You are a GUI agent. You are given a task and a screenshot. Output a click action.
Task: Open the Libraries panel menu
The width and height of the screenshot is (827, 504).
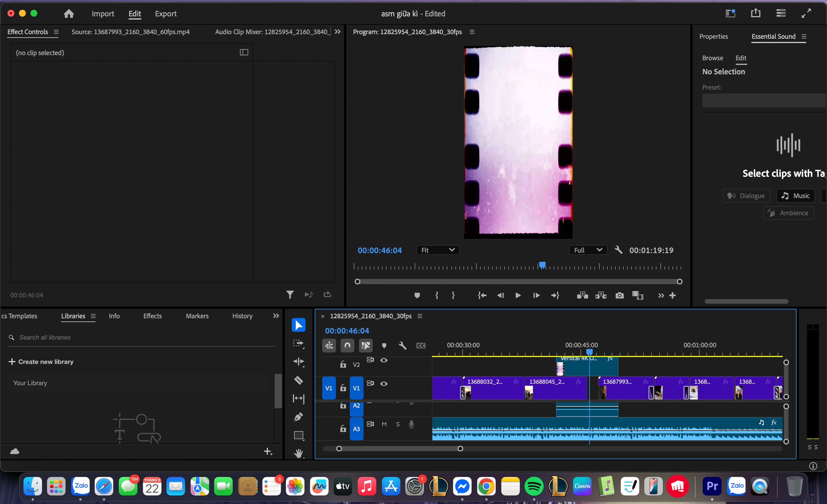click(x=93, y=316)
